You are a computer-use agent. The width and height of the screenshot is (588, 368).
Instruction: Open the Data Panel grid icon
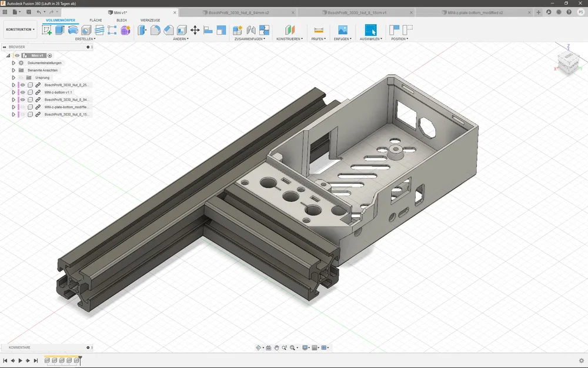[5, 12]
